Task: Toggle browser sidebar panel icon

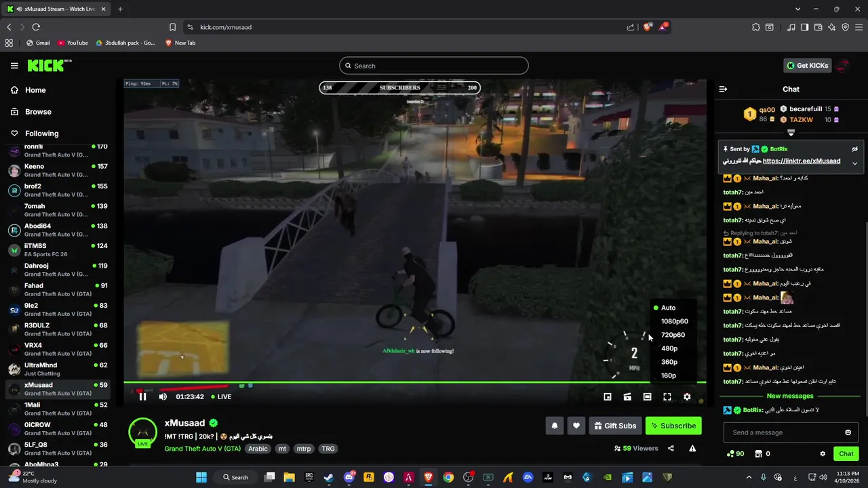Action: coord(804,27)
